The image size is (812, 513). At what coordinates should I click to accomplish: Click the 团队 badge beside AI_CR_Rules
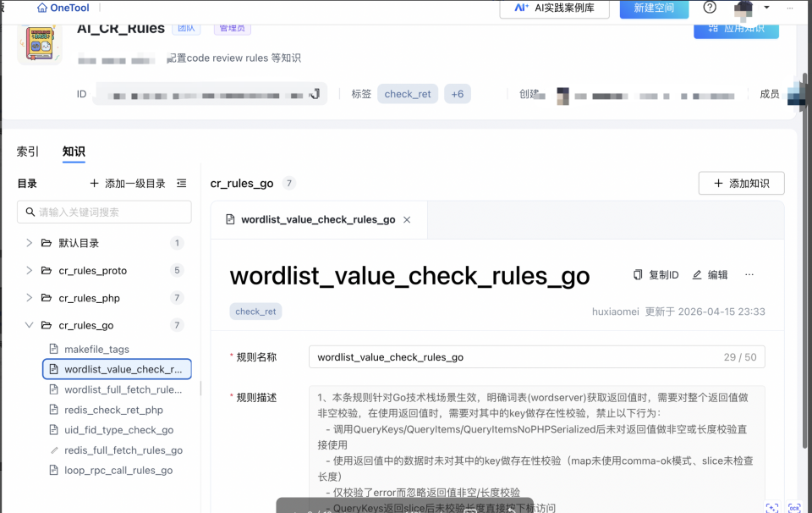point(186,29)
